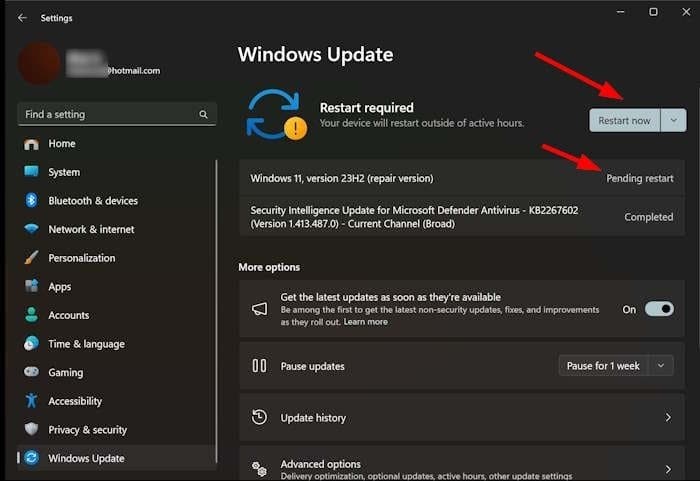The height and width of the screenshot is (481, 700).
Task: Open the Advanced options row
Action: click(x=462, y=464)
